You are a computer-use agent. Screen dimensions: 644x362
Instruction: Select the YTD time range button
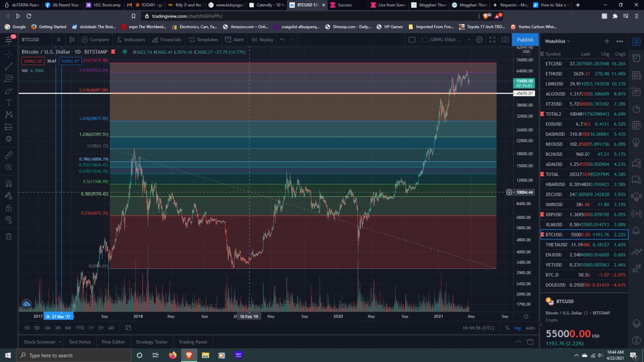[x=79, y=328]
